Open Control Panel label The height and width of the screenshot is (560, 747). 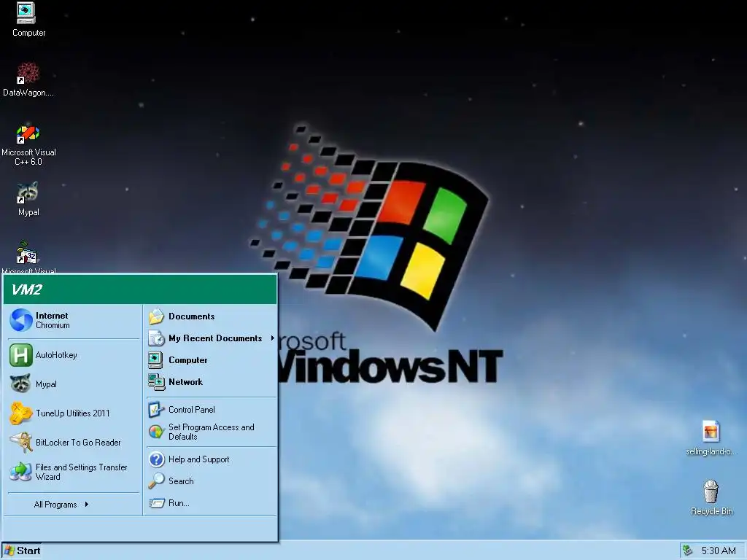[x=192, y=410]
